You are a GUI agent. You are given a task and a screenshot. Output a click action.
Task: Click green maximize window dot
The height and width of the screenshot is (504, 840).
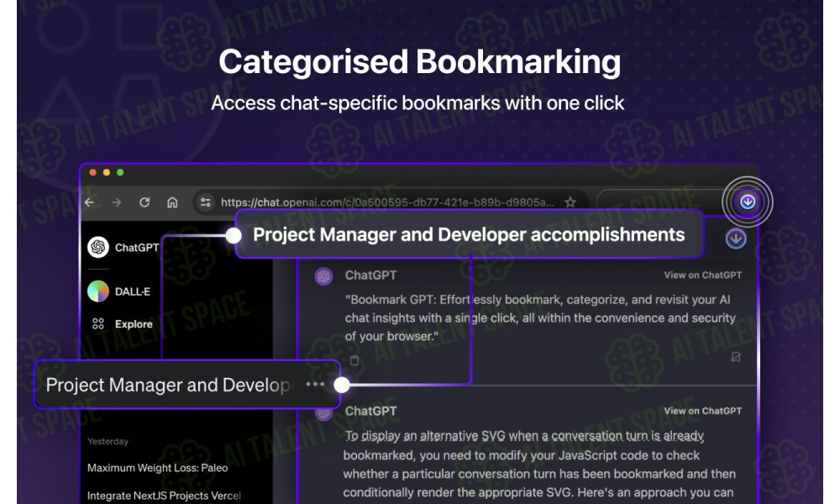(120, 172)
